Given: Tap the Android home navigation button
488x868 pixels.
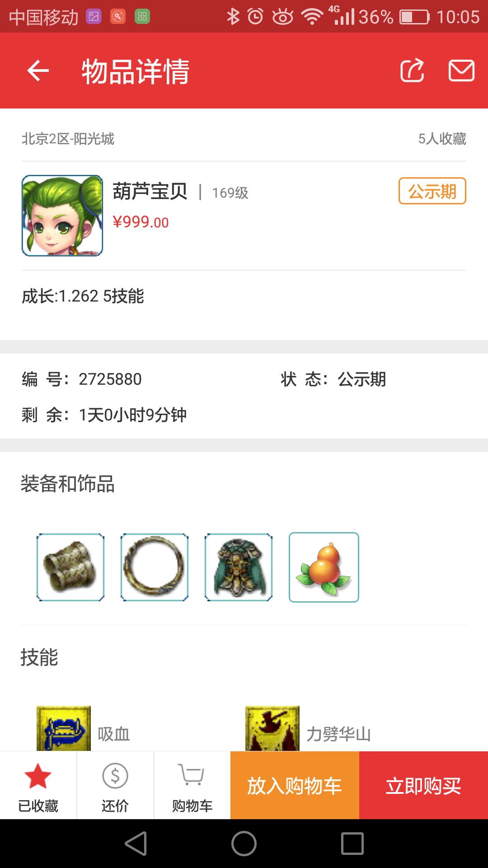Looking at the screenshot, I should pyautogui.click(x=244, y=844).
